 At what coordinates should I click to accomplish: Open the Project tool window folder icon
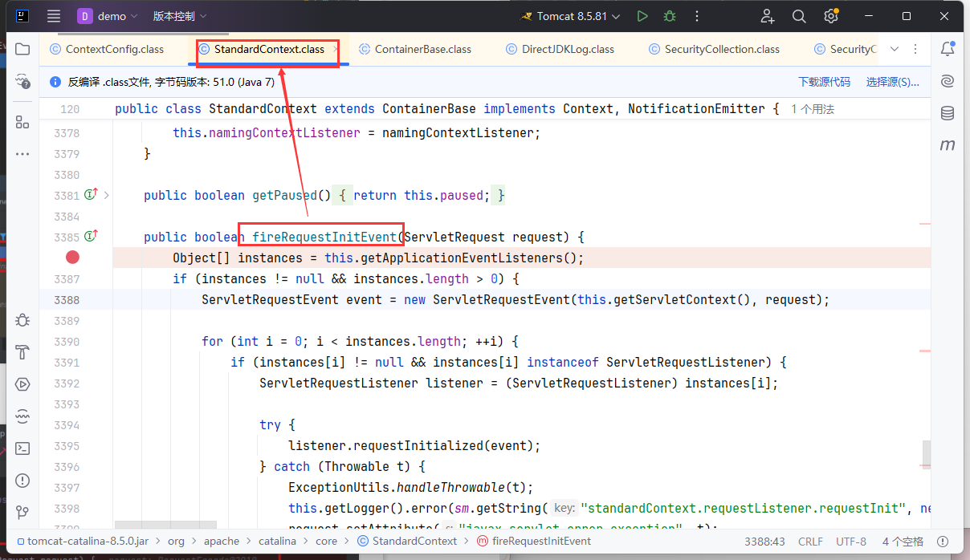coord(22,49)
